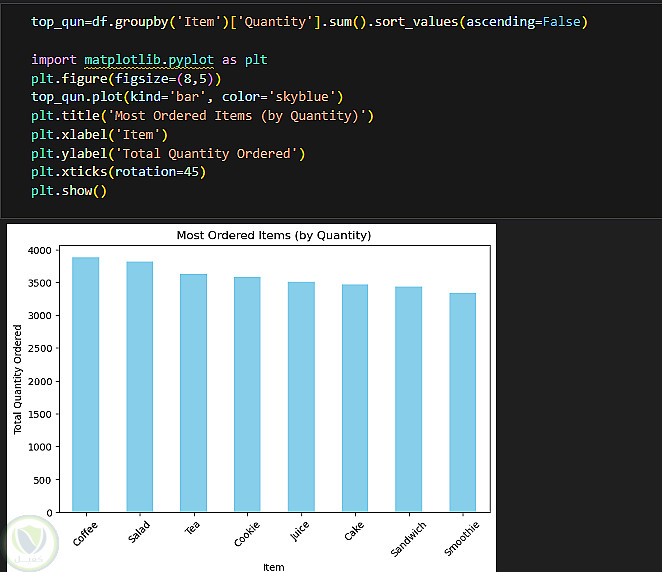Click the 'Coffee' x-axis tick label
662x572 pixels.
(84, 531)
